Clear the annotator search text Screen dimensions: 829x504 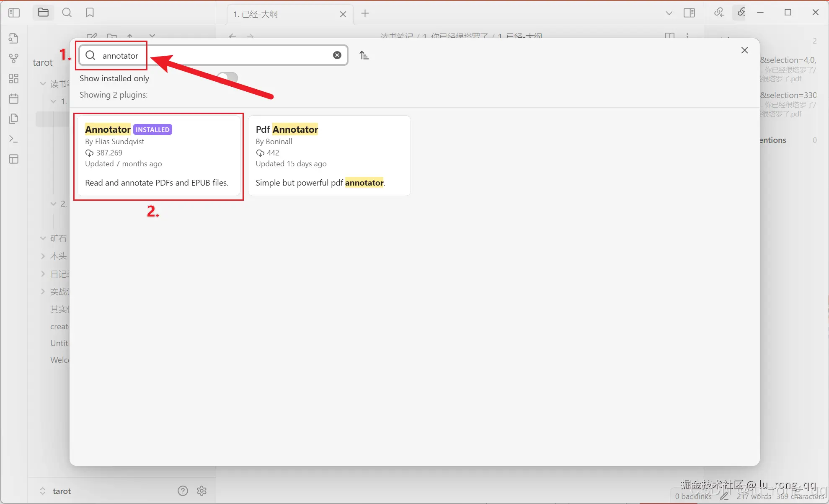coord(337,55)
